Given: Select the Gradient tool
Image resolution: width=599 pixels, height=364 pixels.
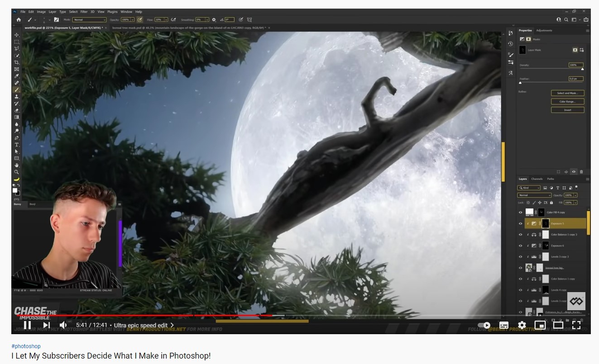Looking at the screenshot, I should coord(17,117).
